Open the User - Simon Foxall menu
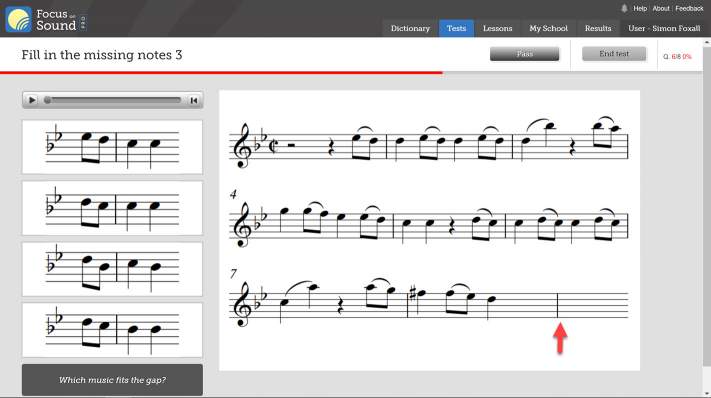The width and height of the screenshot is (711, 398). (x=664, y=28)
